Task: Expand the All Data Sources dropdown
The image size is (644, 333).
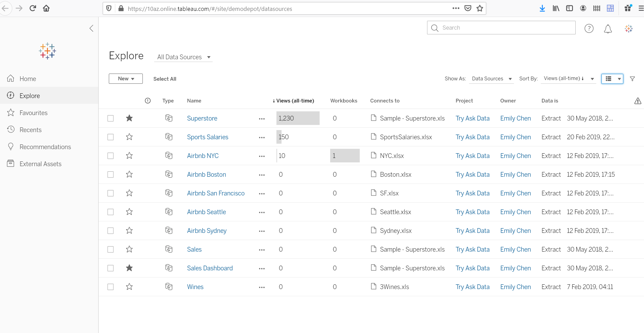Action: 184,57
